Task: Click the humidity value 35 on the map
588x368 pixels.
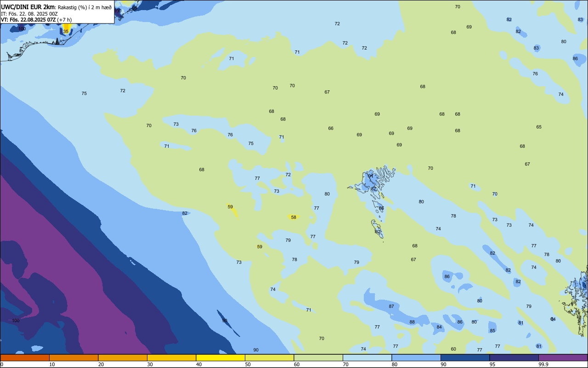Action: 66,32
